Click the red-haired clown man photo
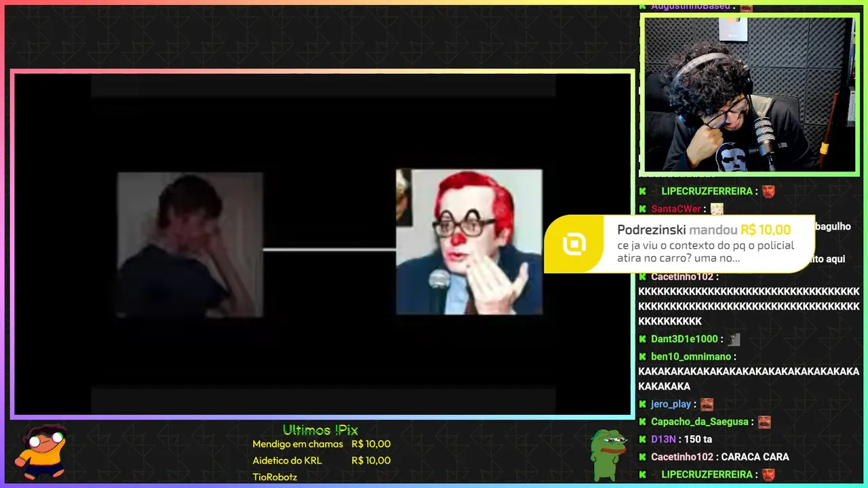Screen dimensions: 868x488 pos(469,242)
